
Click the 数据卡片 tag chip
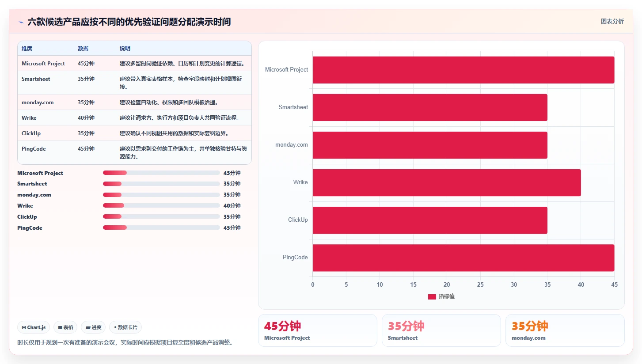tap(125, 327)
